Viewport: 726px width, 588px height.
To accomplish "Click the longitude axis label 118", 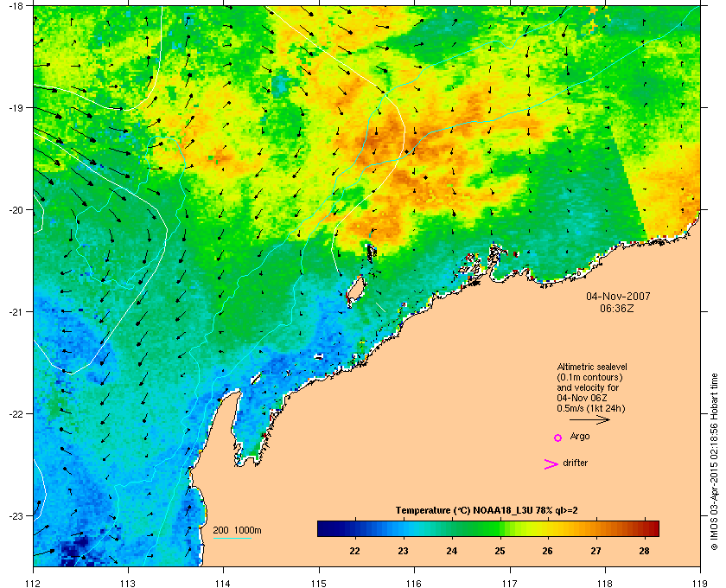I will pyautogui.click(x=605, y=583).
